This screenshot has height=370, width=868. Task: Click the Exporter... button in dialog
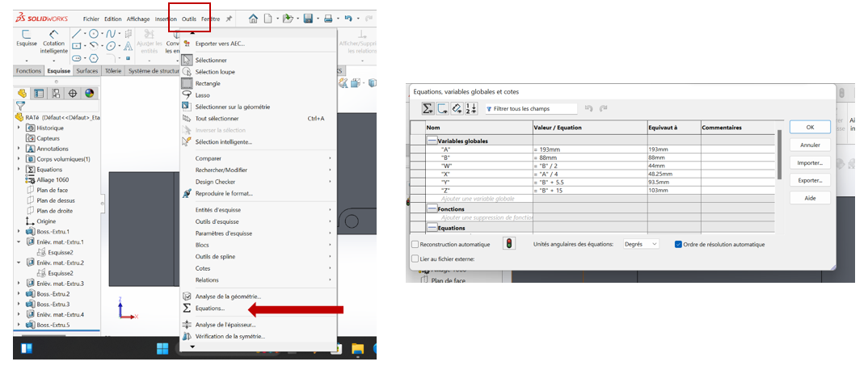pyautogui.click(x=809, y=180)
